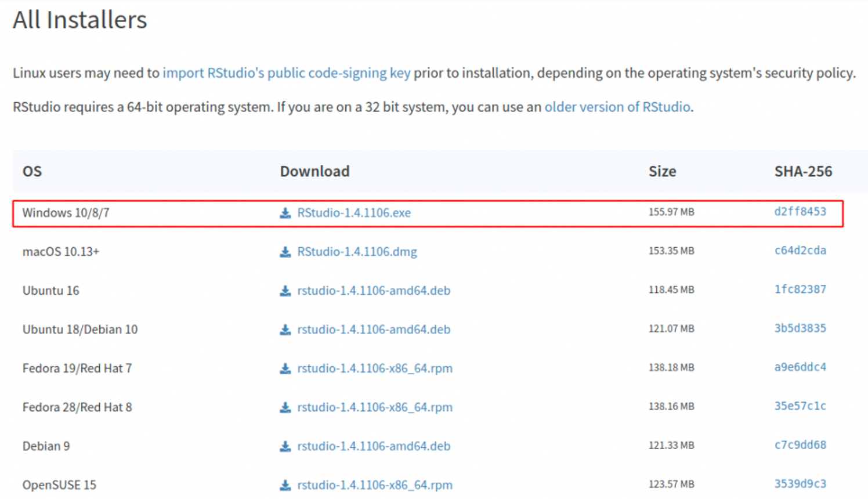868x499 pixels.
Task: Download the rstudio-1.4.1106-x86_64.rpm for OpenSUSE 15
Action: (375, 485)
